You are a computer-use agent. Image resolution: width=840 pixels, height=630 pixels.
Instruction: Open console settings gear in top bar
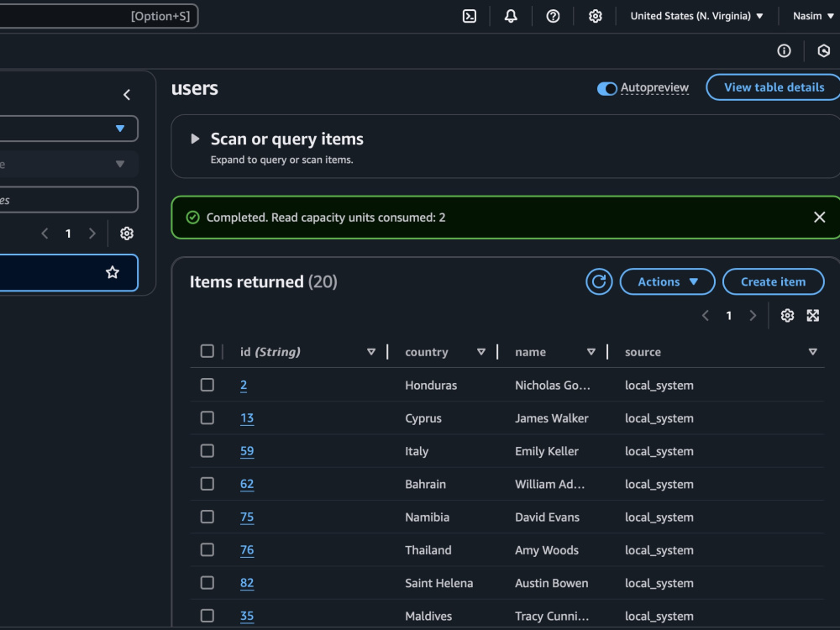pos(596,16)
